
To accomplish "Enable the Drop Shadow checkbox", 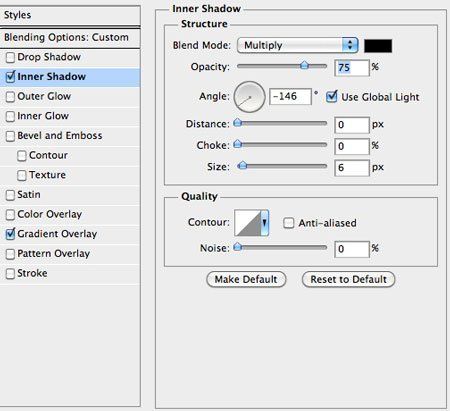I will pyautogui.click(x=10, y=57).
